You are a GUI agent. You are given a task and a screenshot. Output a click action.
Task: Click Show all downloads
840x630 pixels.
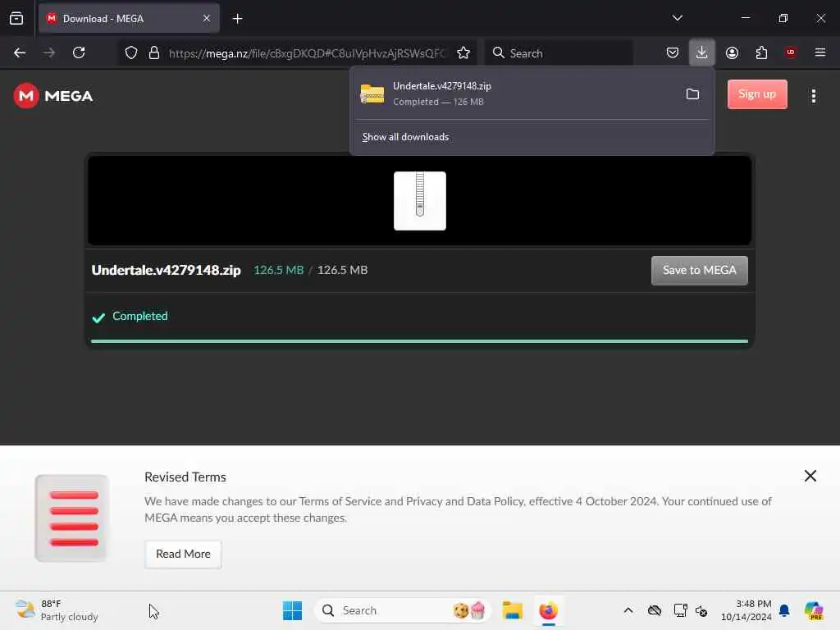click(x=405, y=137)
